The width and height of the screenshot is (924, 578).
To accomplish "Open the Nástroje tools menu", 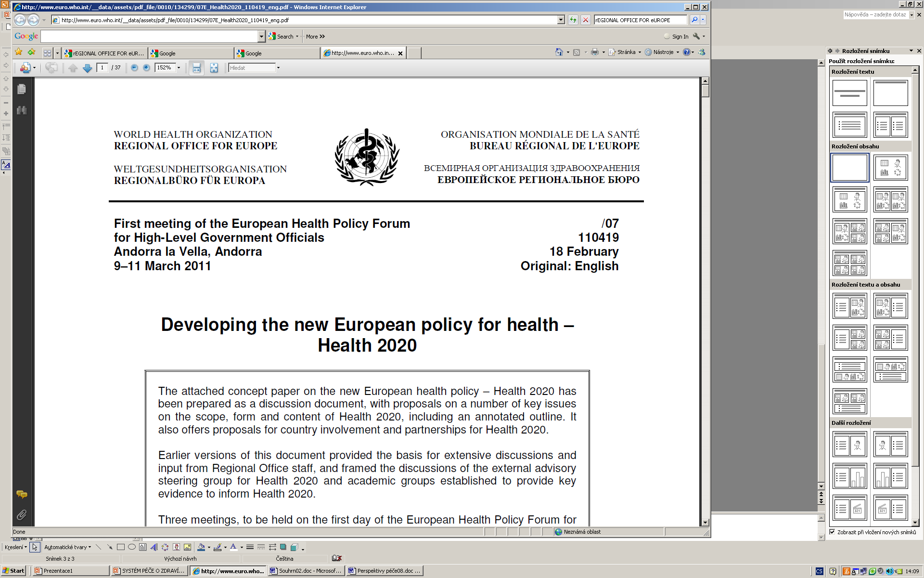I will (x=662, y=52).
